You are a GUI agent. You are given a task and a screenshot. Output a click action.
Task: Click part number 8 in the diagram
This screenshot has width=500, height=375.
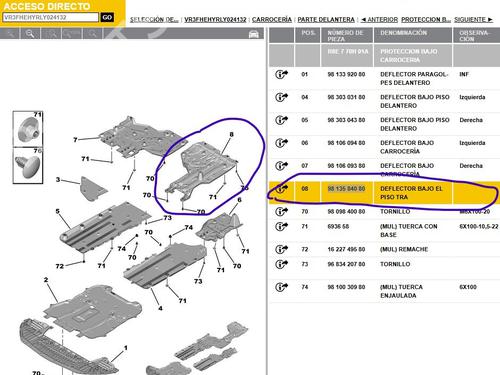(231, 134)
